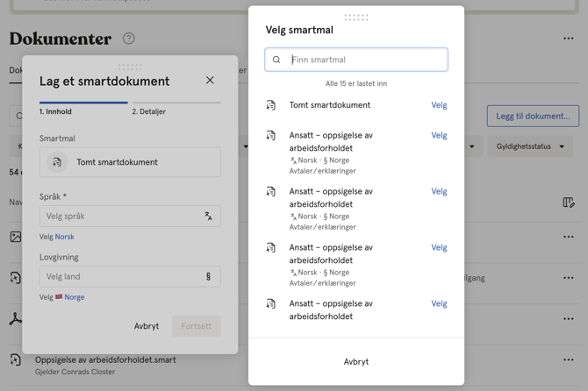Click the translate icon in Velg språk field
The width and height of the screenshot is (588, 391).
click(208, 216)
